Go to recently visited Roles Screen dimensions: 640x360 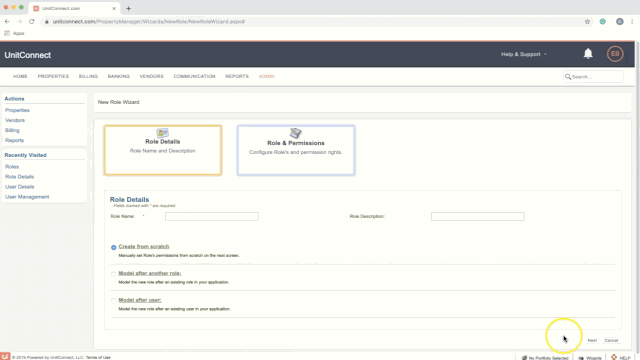click(12, 167)
